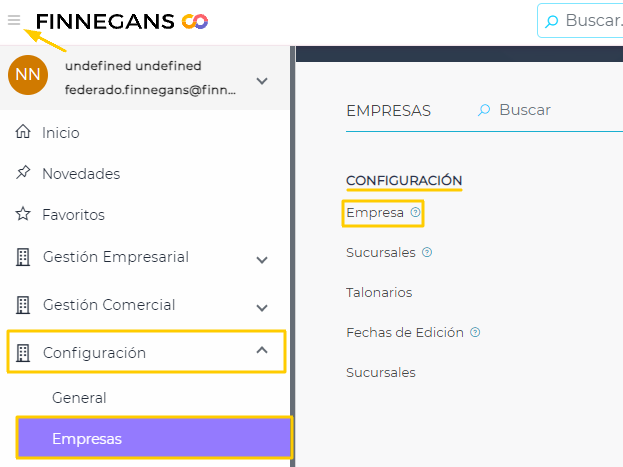Click the help icon next to Empresa
This screenshot has width=623, height=467.
click(x=416, y=212)
